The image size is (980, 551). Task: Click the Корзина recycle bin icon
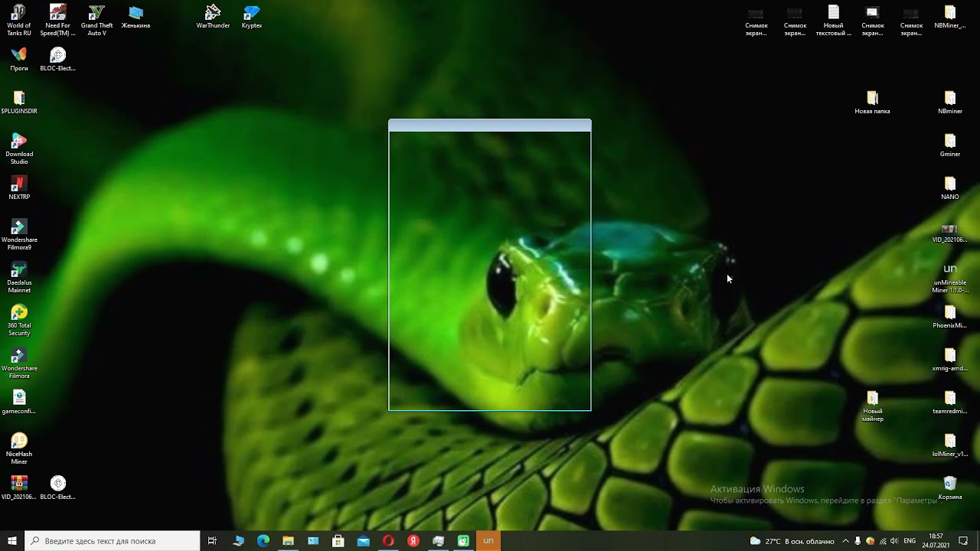950,487
